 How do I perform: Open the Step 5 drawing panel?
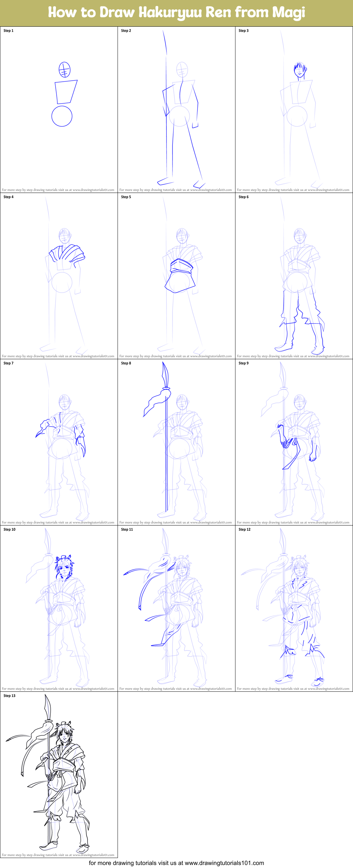click(x=176, y=276)
